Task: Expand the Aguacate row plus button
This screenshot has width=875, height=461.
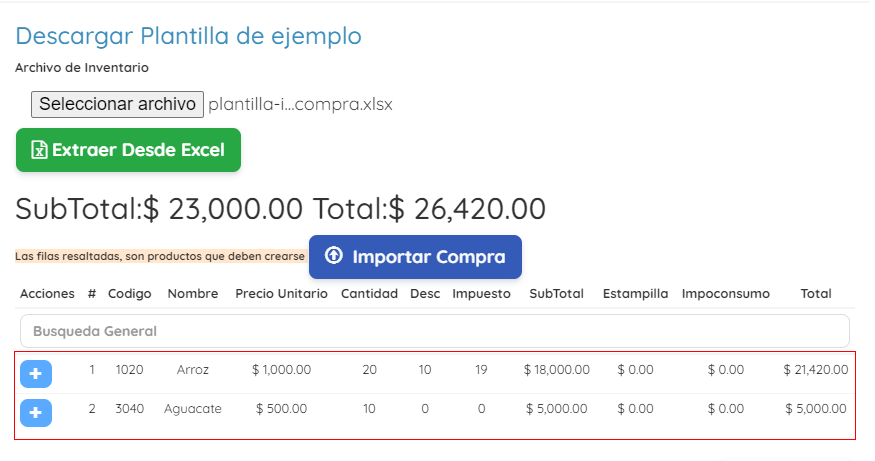Action: click(36, 412)
